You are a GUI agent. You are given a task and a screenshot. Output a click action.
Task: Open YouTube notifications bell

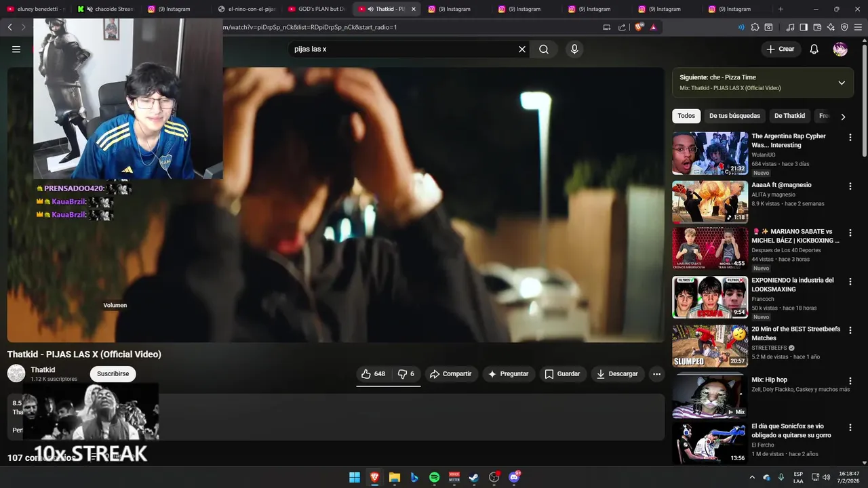tap(814, 49)
